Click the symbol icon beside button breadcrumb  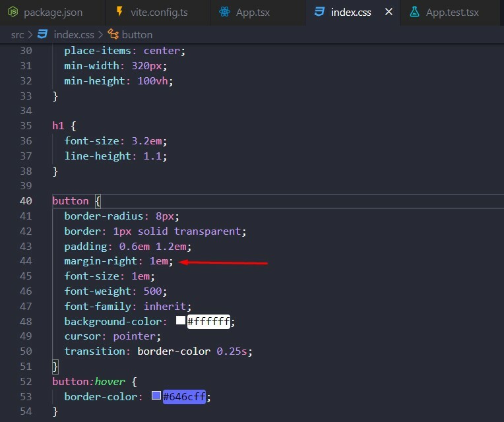pyautogui.click(x=113, y=34)
